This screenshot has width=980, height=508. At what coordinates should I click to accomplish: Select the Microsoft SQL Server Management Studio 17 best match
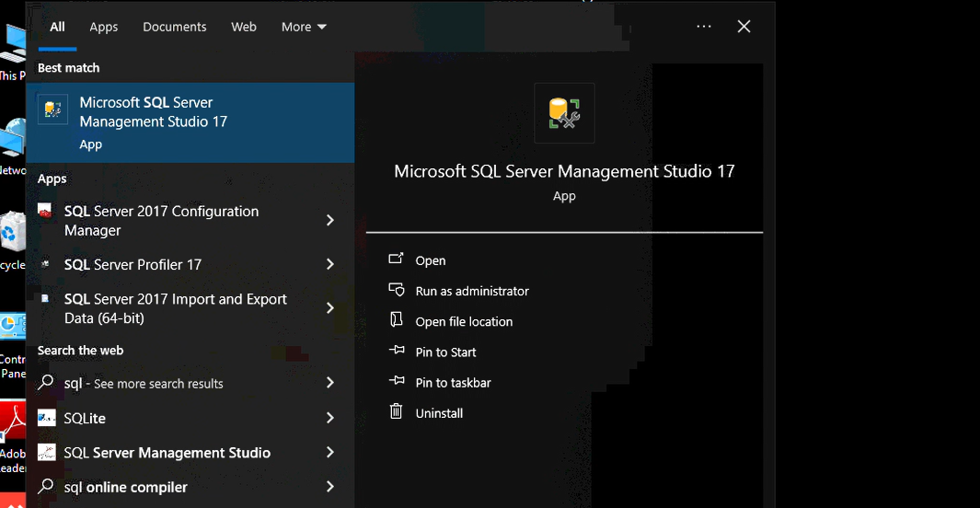190,122
